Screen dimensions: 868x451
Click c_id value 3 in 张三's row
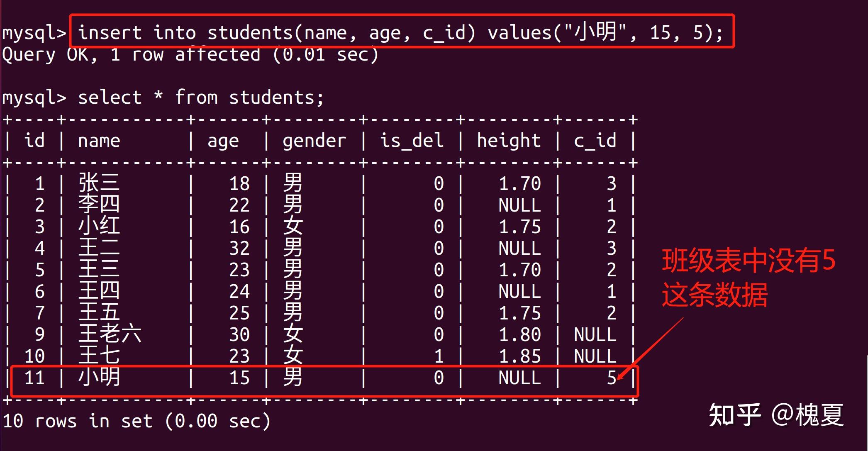point(611,183)
